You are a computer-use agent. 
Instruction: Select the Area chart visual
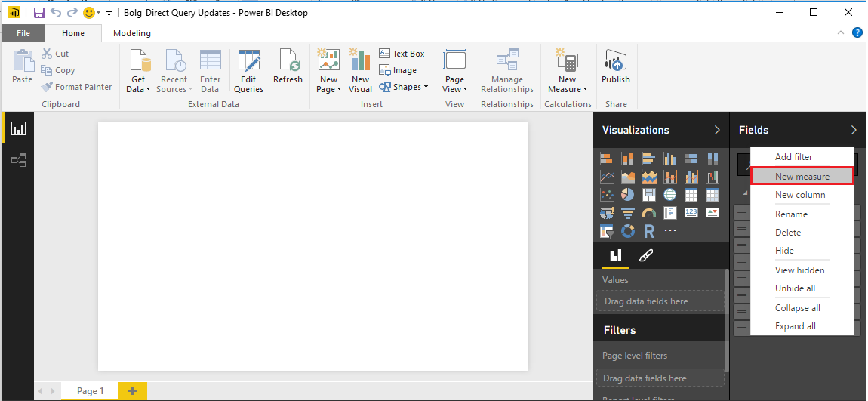pos(628,177)
